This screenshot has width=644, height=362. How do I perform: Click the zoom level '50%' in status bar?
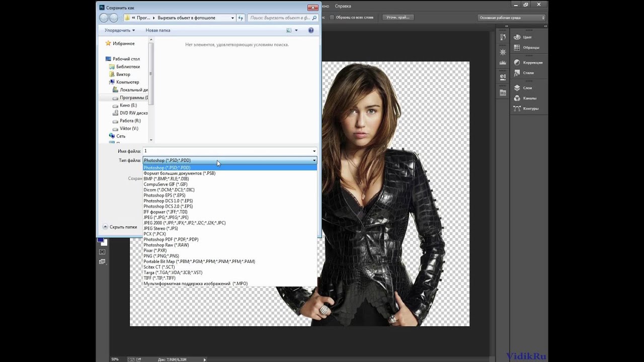pos(115,359)
